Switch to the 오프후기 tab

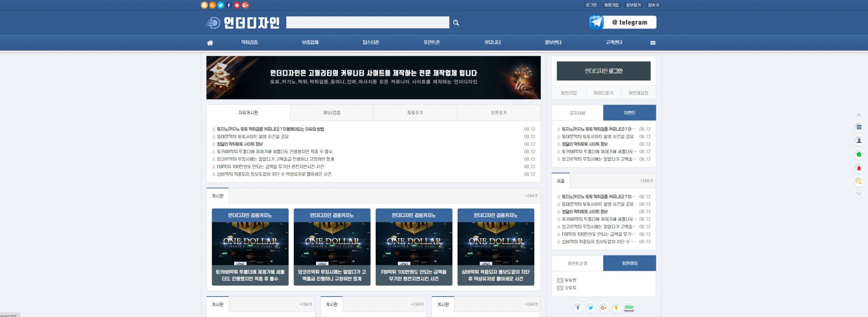[499, 113]
